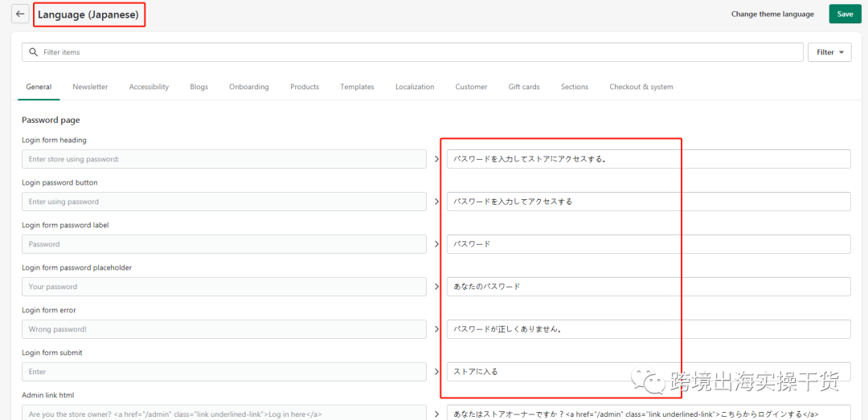This screenshot has width=868, height=420.
Task: Click the green Save button
Action: coord(845,14)
